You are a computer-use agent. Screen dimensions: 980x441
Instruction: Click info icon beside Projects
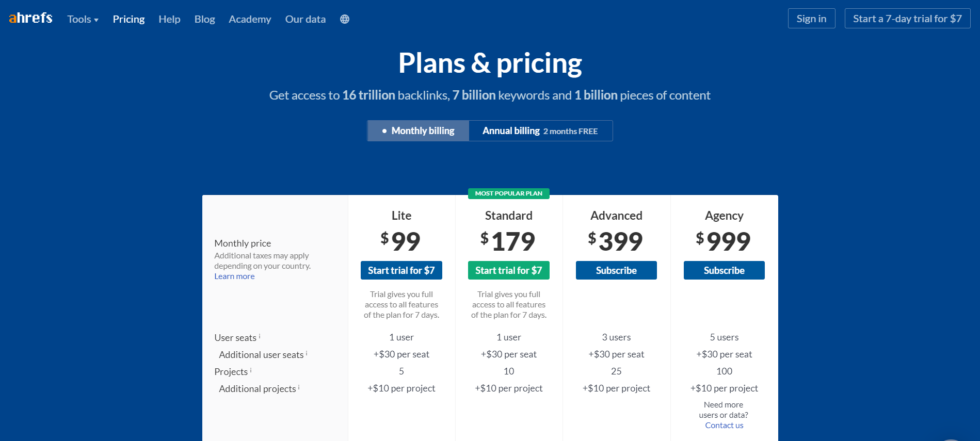[x=251, y=370]
